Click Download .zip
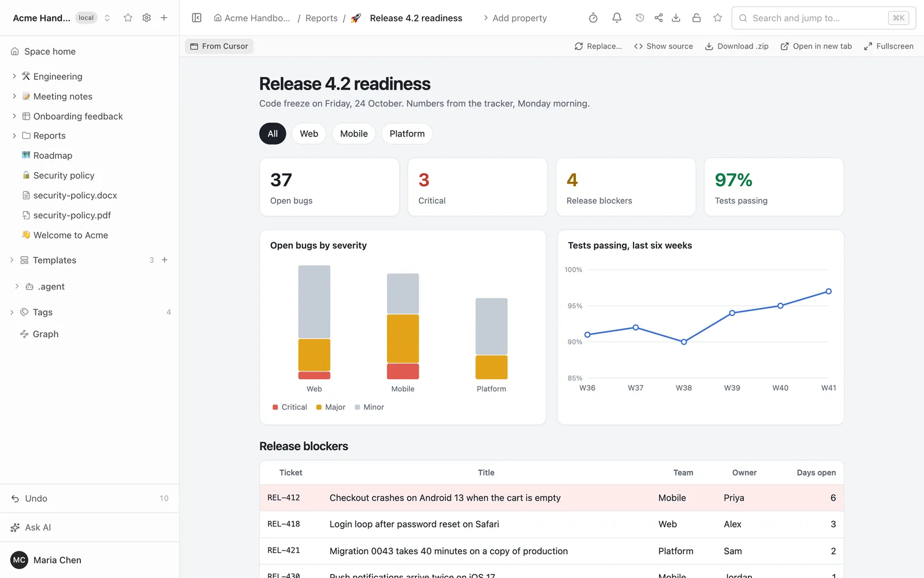The image size is (924, 578). coord(737,46)
